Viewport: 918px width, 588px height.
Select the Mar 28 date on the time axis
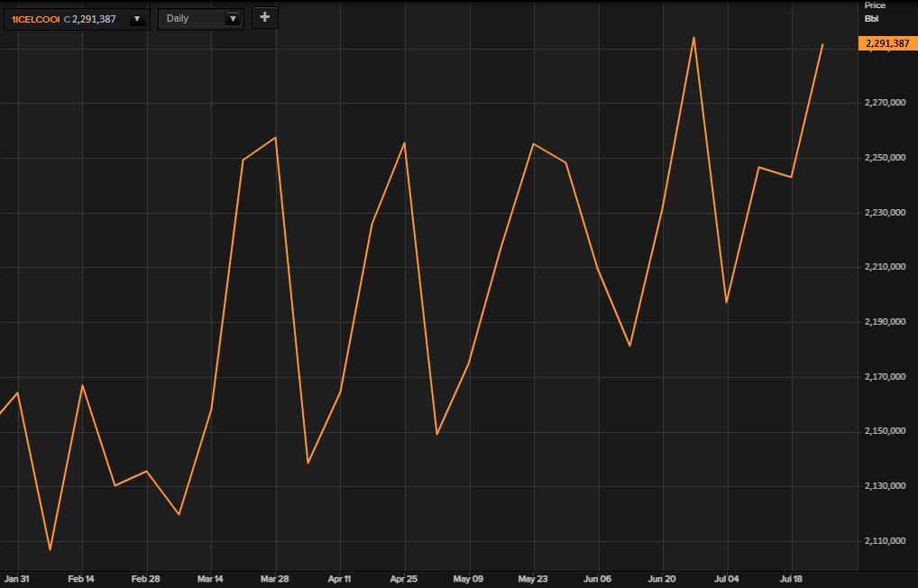[275, 578]
